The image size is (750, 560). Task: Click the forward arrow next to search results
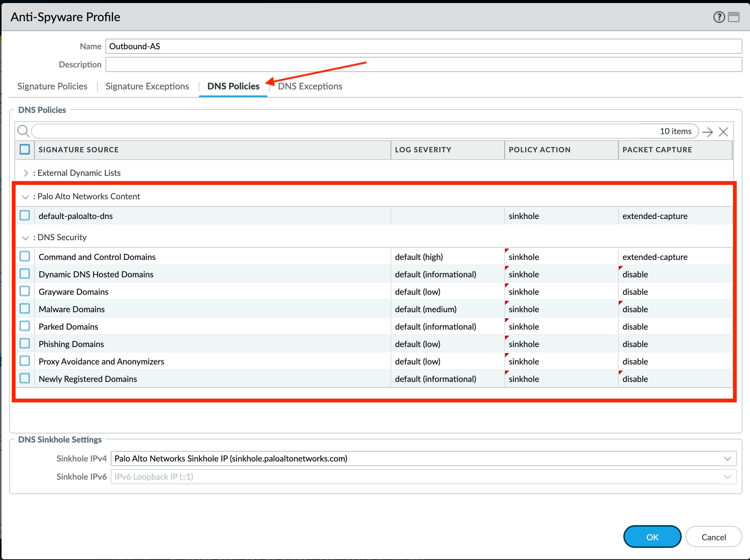point(710,131)
